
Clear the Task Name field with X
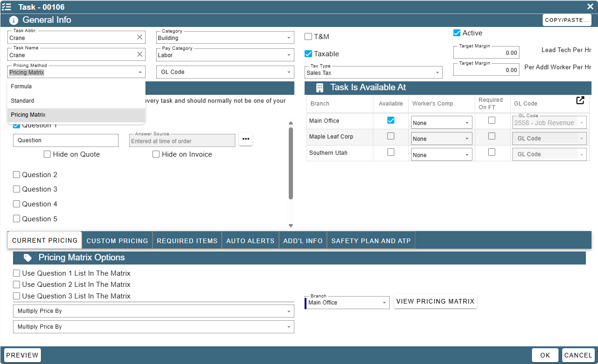(x=140, y=54)
